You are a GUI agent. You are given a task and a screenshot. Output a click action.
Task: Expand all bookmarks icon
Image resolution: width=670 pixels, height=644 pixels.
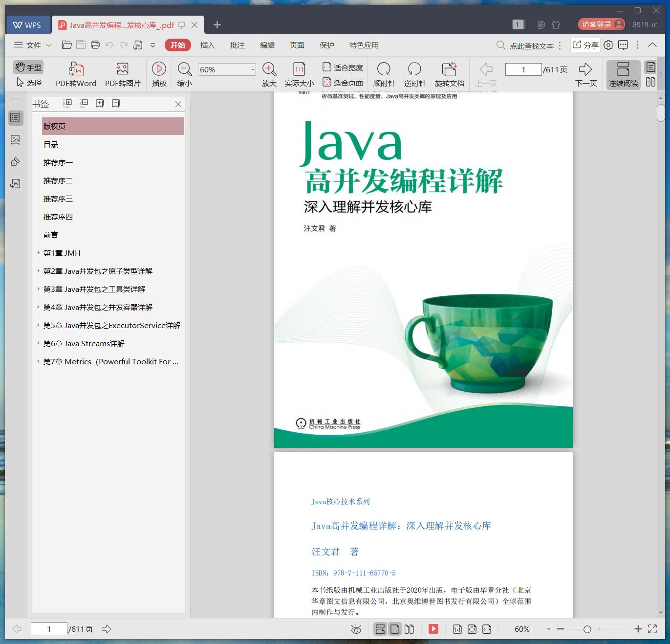click(67, 103)
